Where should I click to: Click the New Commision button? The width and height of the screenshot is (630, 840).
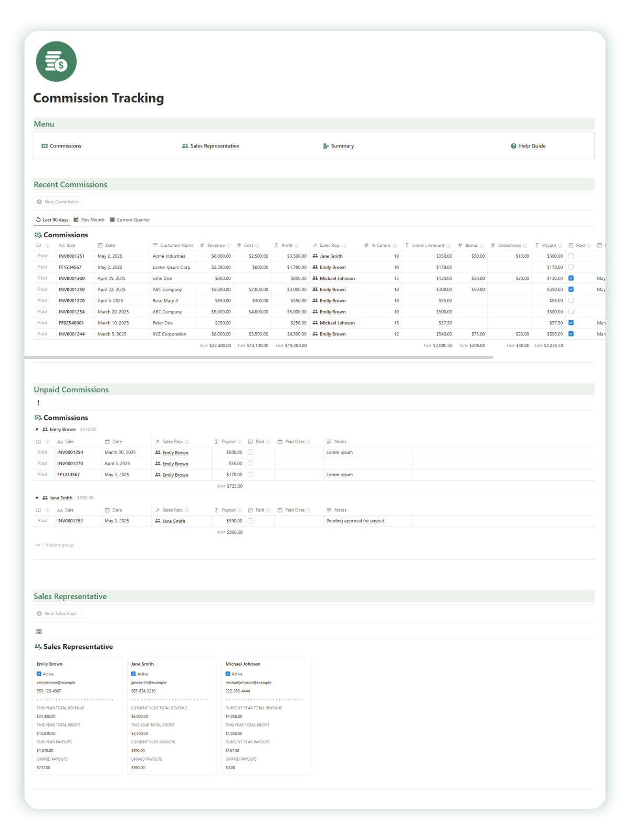(x=58, y=202)
